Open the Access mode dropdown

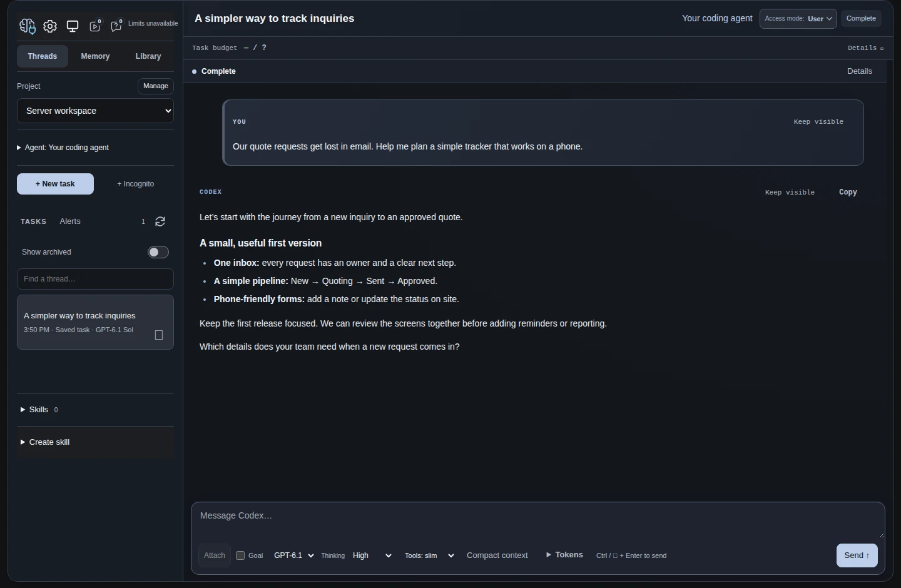[x=798, y=19]
